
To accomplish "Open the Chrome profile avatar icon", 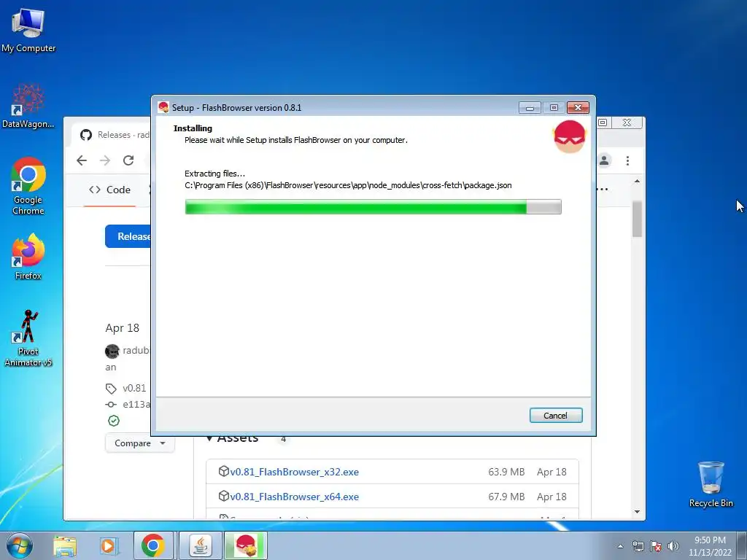I will (604, 160).
